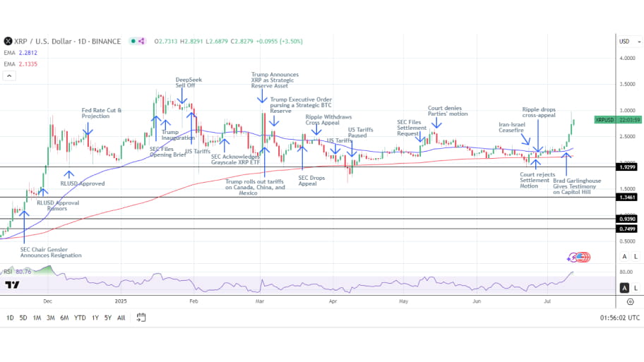This screenshot has width=644, height=362.
Task: Click the XRP coin logo icon
Action: click(x=8, y=41)
